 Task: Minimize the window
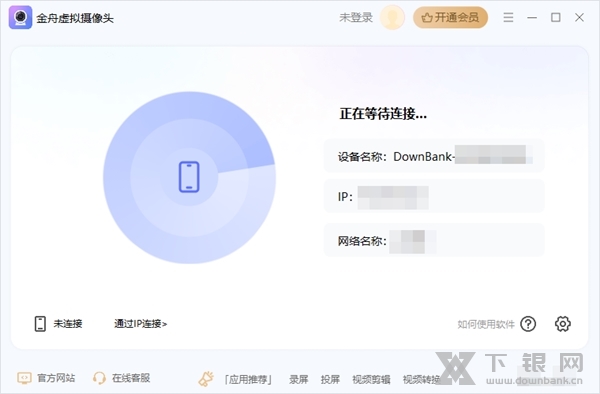click(532, 18)
